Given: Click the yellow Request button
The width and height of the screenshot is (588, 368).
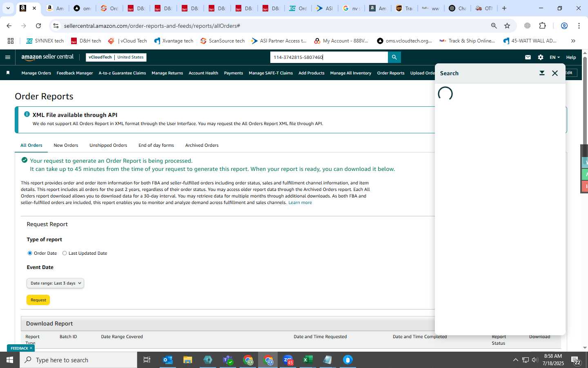Looking at the screenshot, I should point(38,300).
